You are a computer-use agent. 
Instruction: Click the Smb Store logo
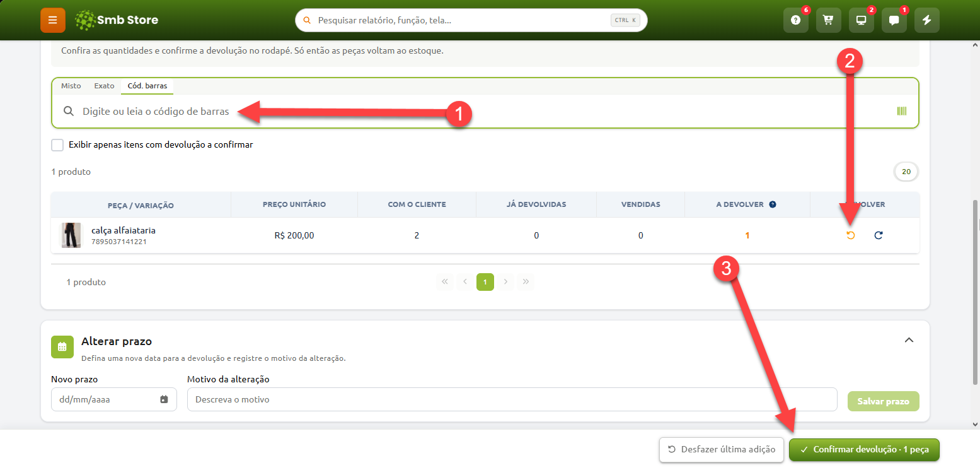coord(117,20)
